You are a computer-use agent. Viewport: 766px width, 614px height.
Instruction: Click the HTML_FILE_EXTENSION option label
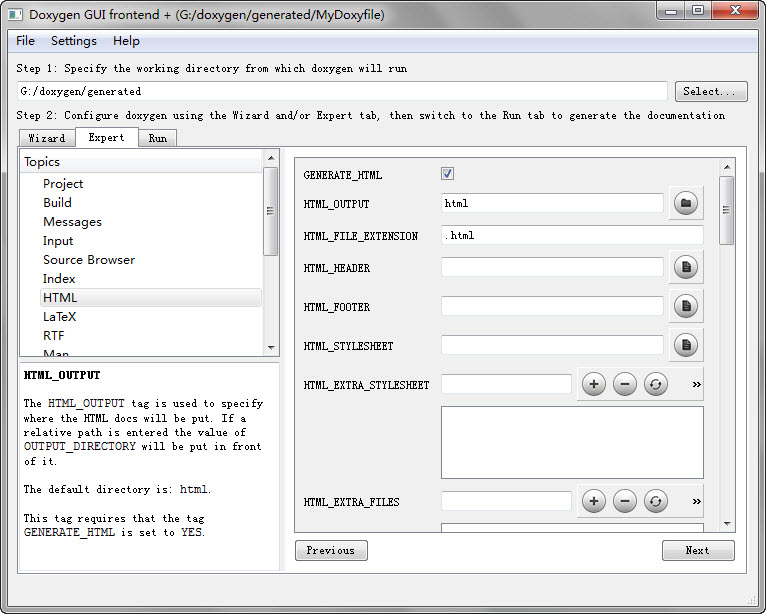pos(361,236)
